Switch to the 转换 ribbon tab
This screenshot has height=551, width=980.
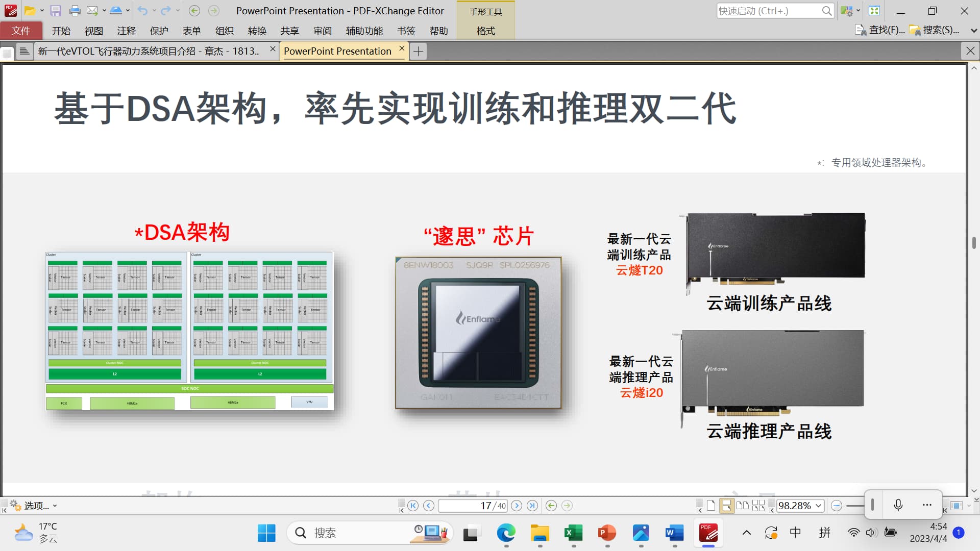(257, 31)
